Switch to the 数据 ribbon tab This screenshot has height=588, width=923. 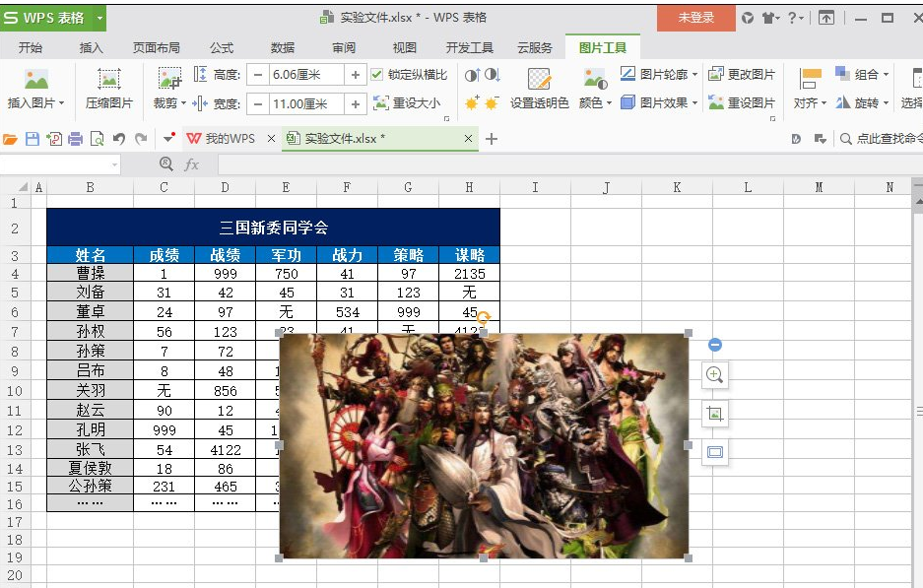[x=283, y=45]
